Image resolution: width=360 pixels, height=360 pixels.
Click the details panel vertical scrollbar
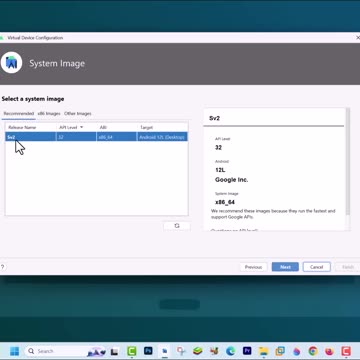348,162
